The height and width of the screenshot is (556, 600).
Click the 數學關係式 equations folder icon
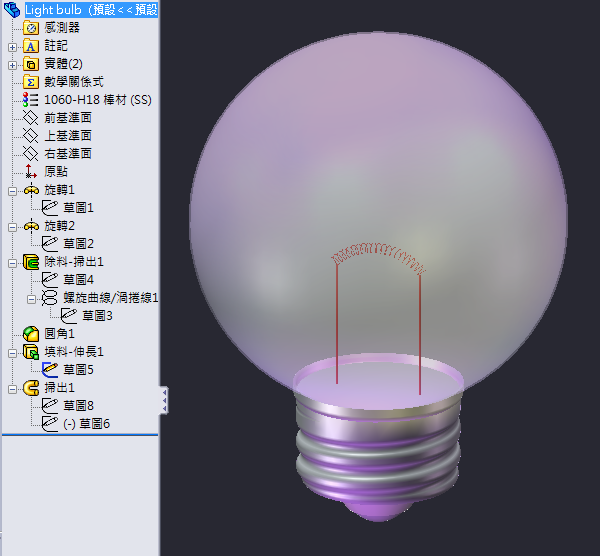click(x=31, y=82)
